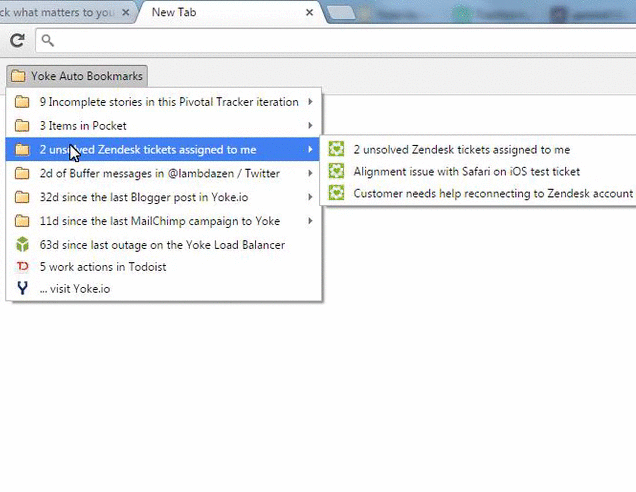Expand the Pivotal Tracker iteration submenu arrow
Viewport: 636px width, 492px height.
pos(310,102)
